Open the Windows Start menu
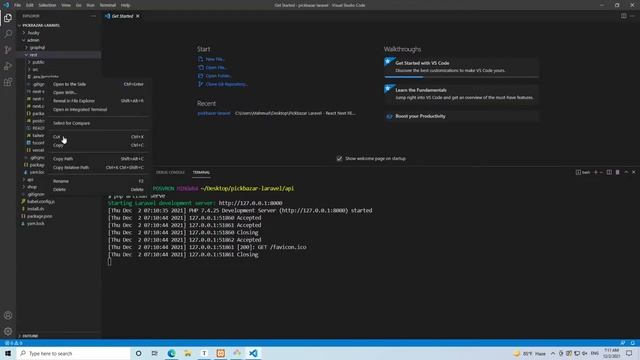The height and width of the screenshot is (360, 640). click(x=8, y=353)
